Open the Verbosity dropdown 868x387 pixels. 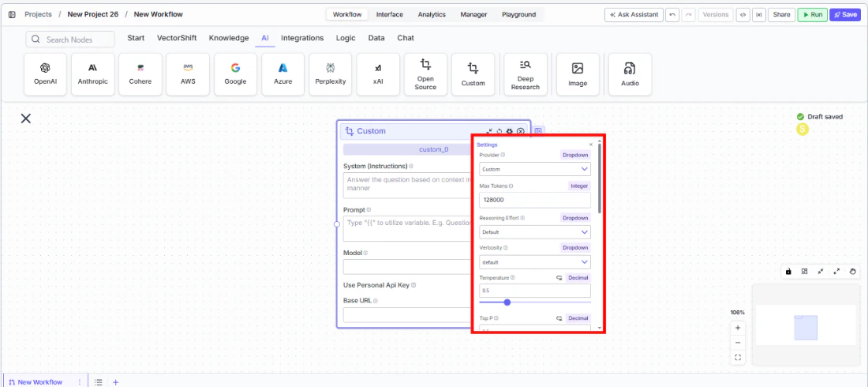pyautogui.click(x=535, y=261)
